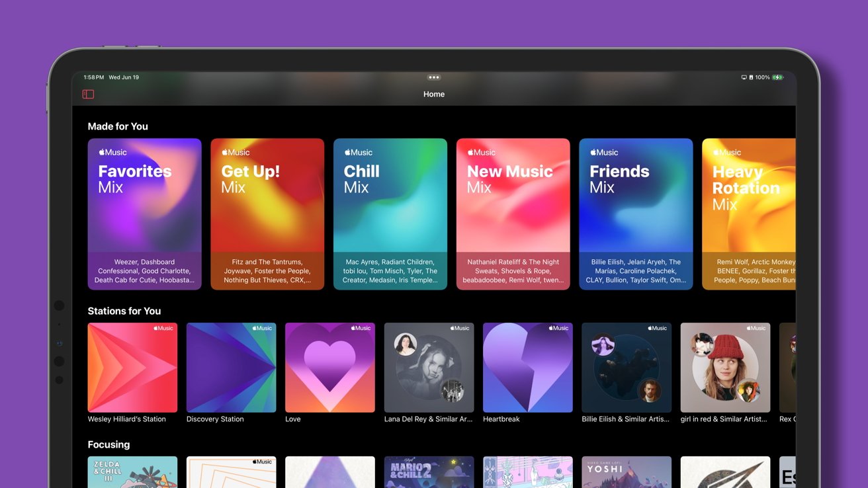Open the Heavy Rotation Mix playlist

click(x=749, y=214)
